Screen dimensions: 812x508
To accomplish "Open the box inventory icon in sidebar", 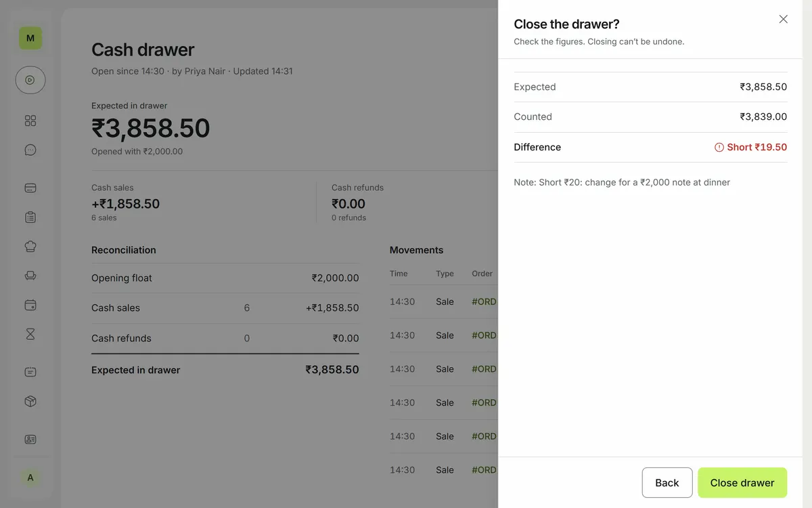I will tap(30, 401).
